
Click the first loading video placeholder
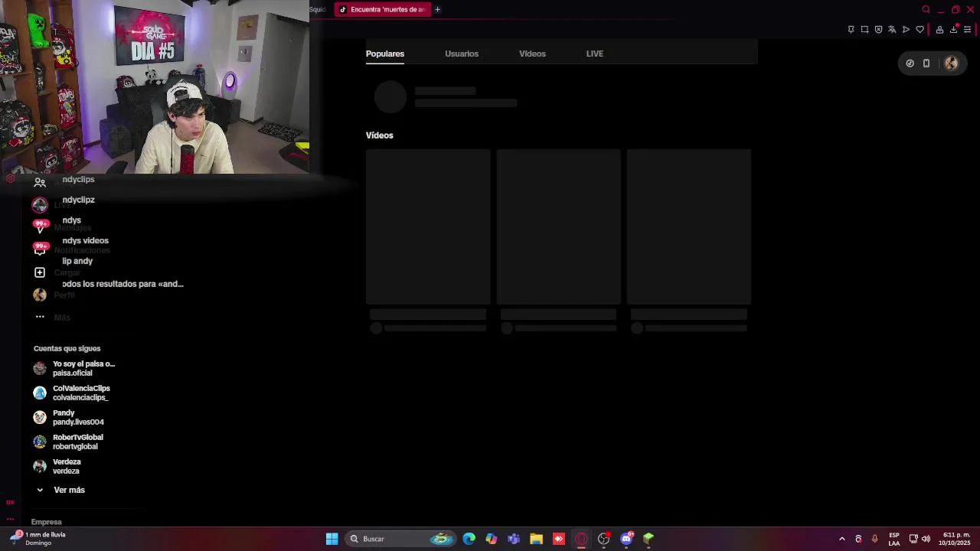(428, 227)
